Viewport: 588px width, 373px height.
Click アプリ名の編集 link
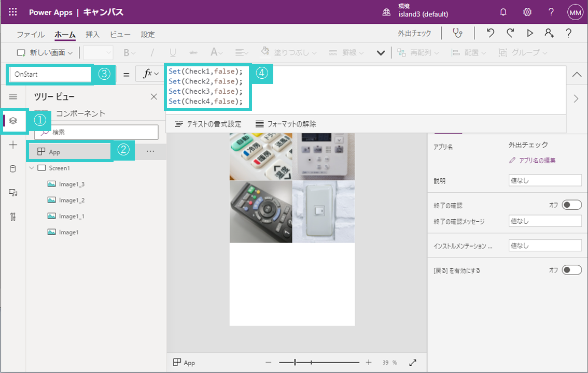[532, 160]
